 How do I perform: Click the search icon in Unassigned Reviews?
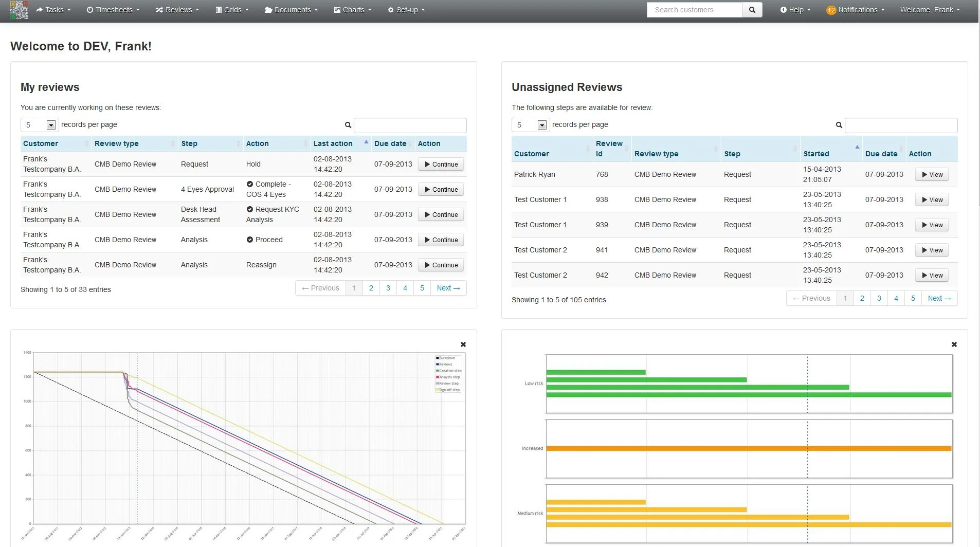(839, 125)
